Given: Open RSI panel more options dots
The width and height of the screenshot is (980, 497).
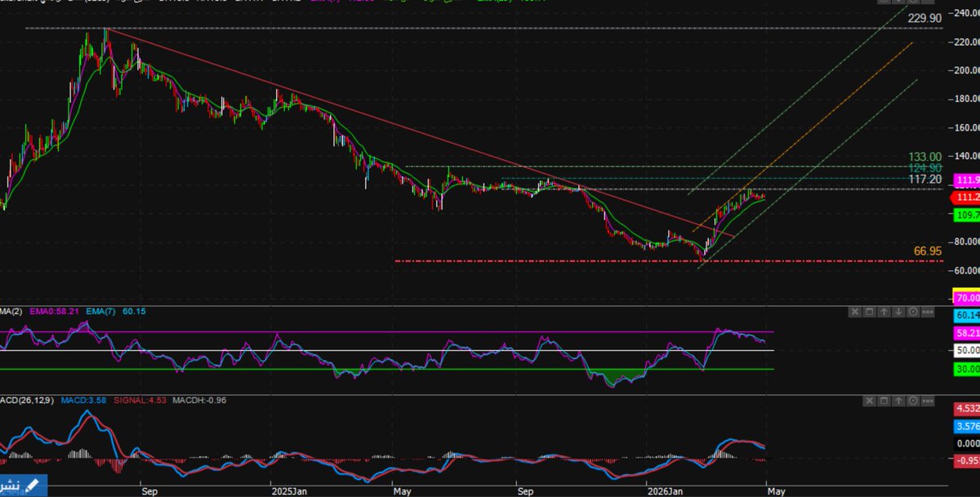Looking at the screenshot, I should [928, 312].
